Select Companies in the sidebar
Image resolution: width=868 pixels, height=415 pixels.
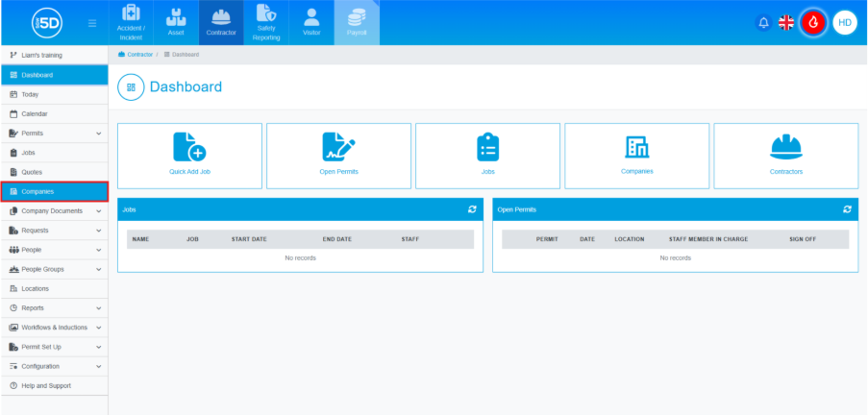54,191
